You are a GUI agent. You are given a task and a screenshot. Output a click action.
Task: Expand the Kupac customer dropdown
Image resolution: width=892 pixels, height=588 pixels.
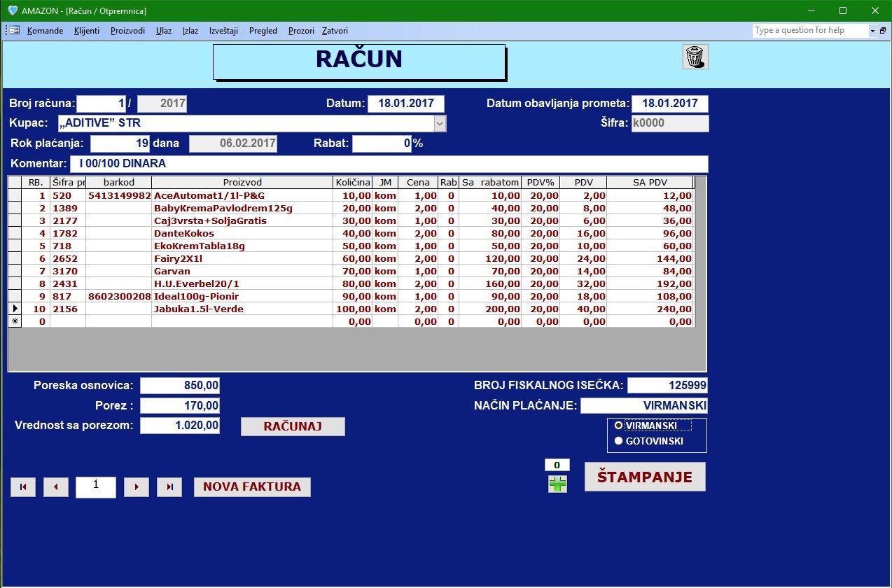(440, 124)
